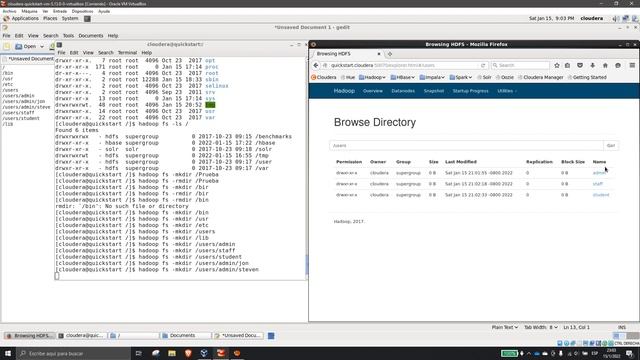640x360 pixels.
Task: Click the HDFS directory path field
Action: point(466,146)
